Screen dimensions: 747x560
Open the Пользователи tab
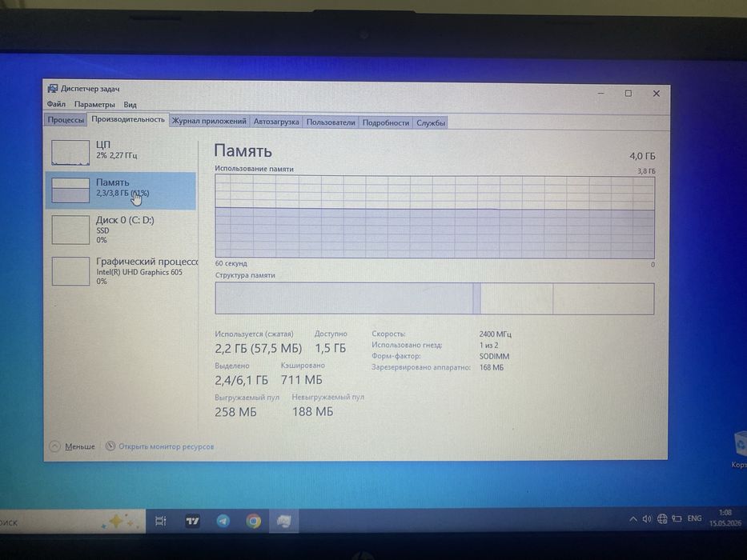tap(331, 122)
